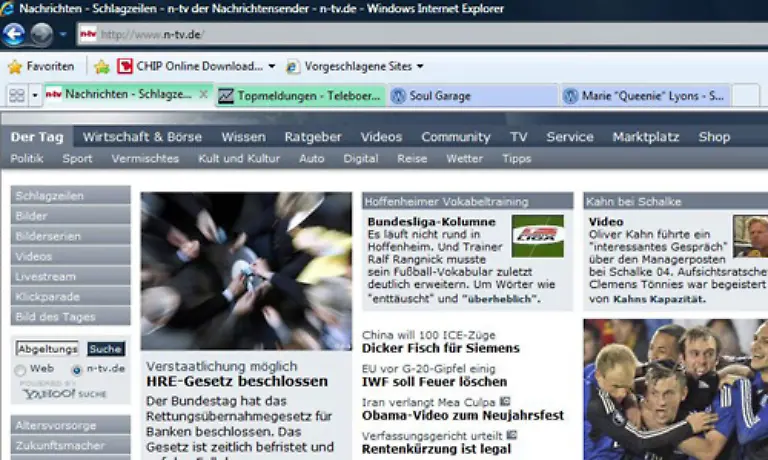Image resolution: width=768 pixels, height=460 pixels.
Task: Click the Suche search button
Action: 106,349
